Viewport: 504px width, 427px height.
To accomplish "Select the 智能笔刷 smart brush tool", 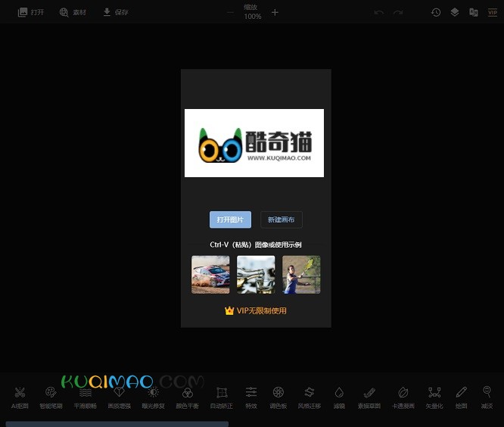I will point(51,398).
